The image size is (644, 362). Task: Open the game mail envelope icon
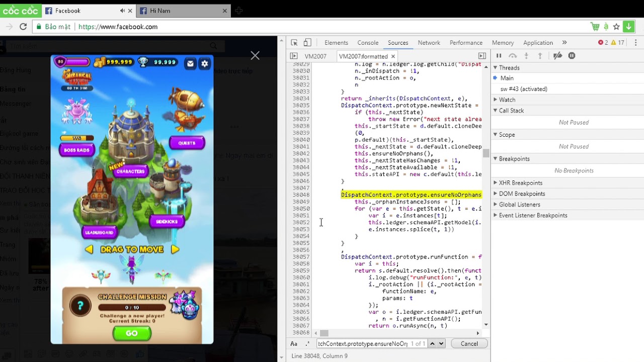[190, 63]
